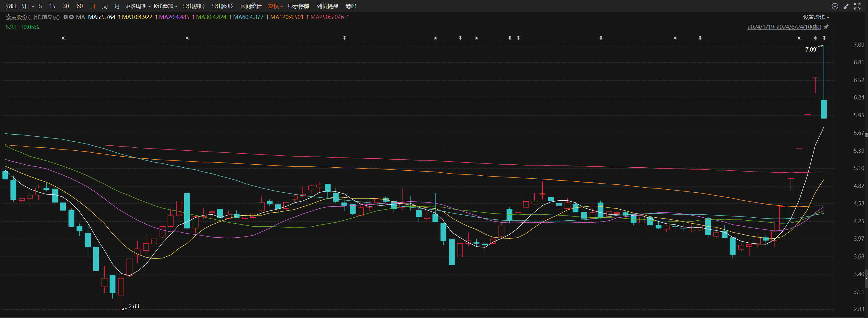Toggle 显示停牌 suspension display
868x318 pixels.
point(298,6)
